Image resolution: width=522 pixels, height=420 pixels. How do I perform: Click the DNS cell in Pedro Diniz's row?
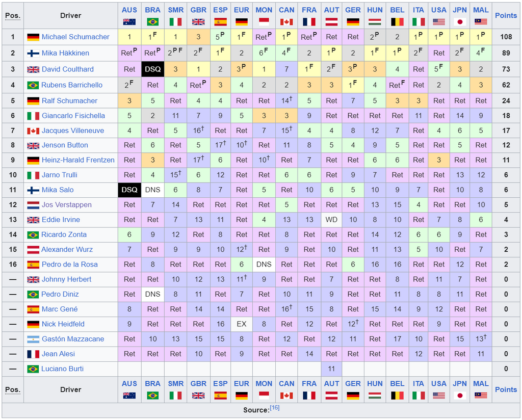[153, 294]
